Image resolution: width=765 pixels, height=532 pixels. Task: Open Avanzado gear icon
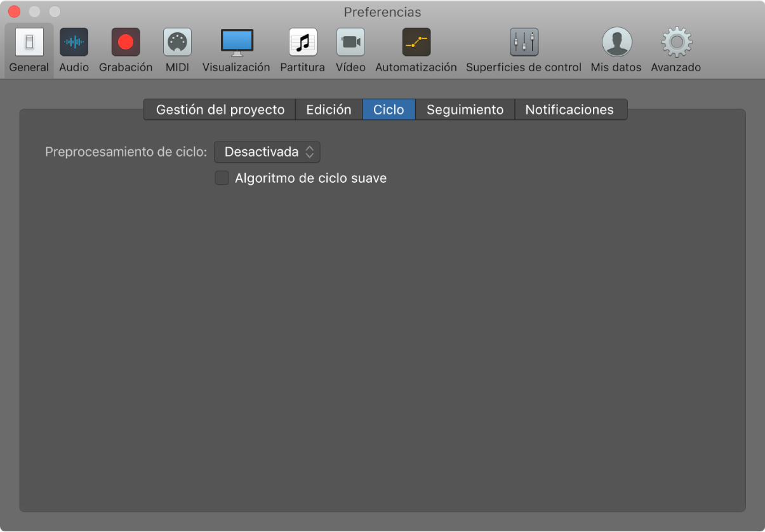pos(676,43)
